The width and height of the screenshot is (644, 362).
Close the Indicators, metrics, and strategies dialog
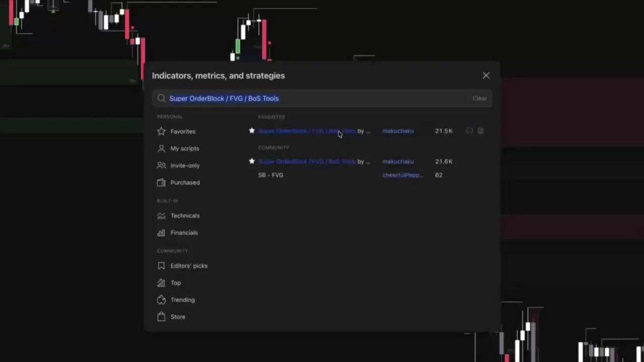[486, 76]
